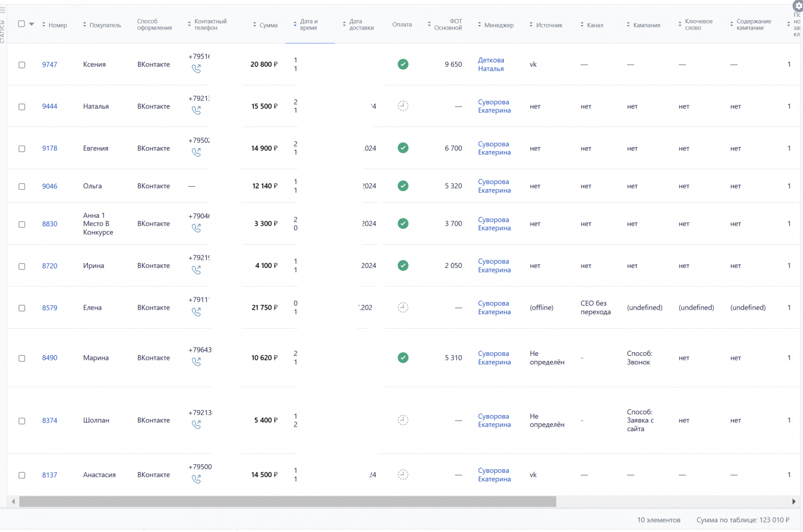The width and height of the screenshot is (803, 532).
Task: Sort by Дата и время column
Action: 308,25
